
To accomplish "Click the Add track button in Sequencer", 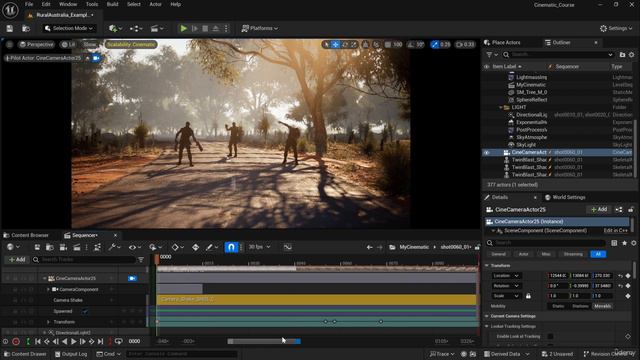I will point(17,260).
